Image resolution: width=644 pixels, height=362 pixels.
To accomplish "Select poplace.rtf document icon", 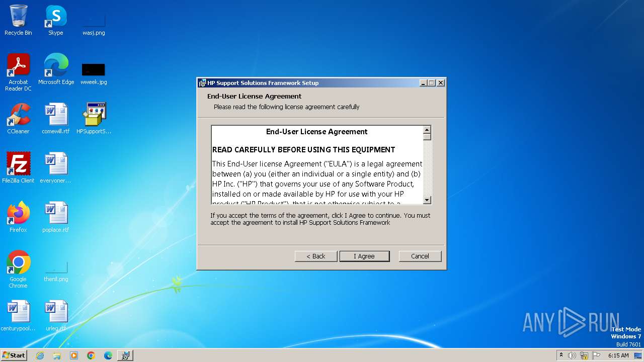I will 56,217.
